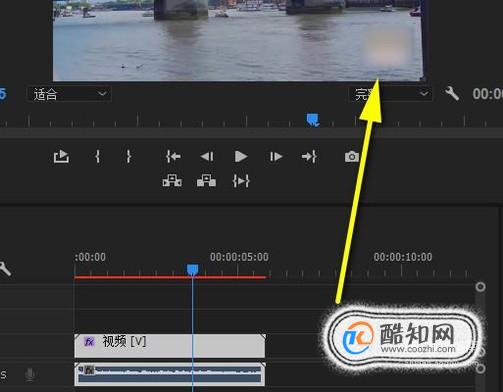Image resolution: width=503 pixels, height=392 pixels.
Task: Click the bottom timeline scroll handle circle
Action: (480, 368)
